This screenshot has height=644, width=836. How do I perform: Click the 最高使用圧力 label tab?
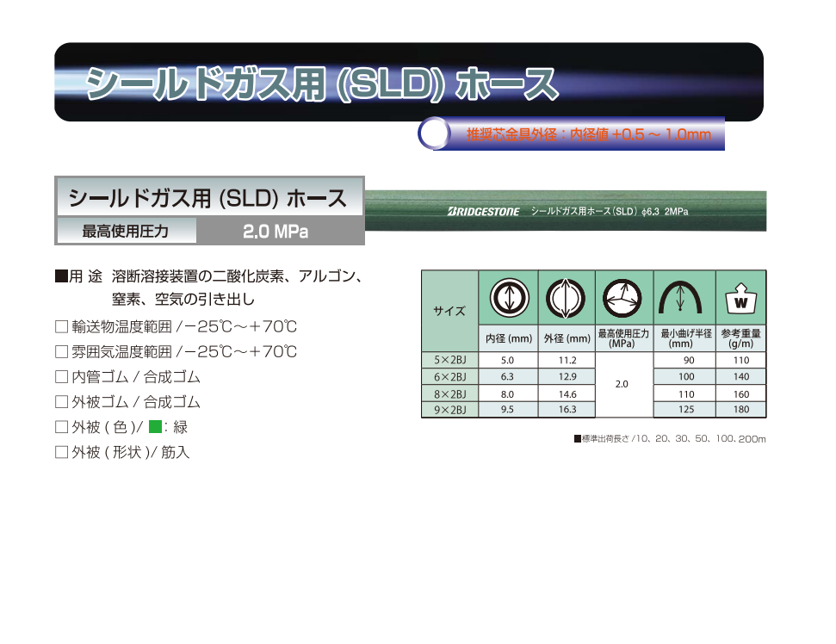(x=126, y=232)
